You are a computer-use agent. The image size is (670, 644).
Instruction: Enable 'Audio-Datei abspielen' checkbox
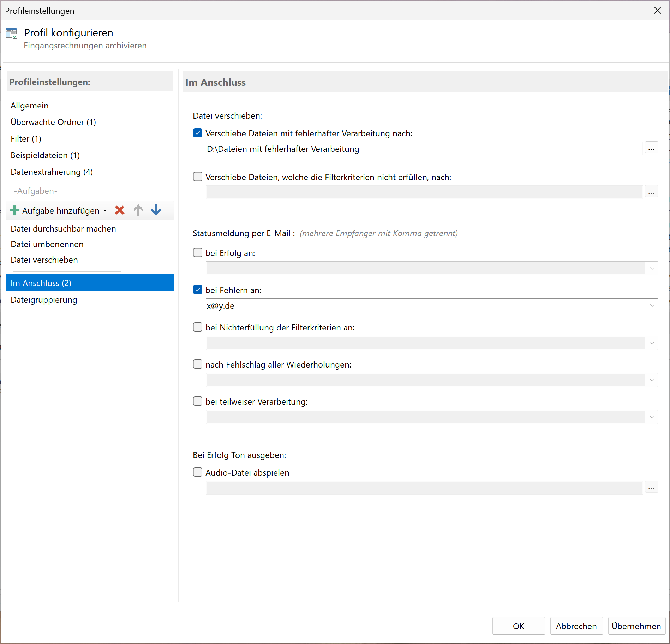198,472
